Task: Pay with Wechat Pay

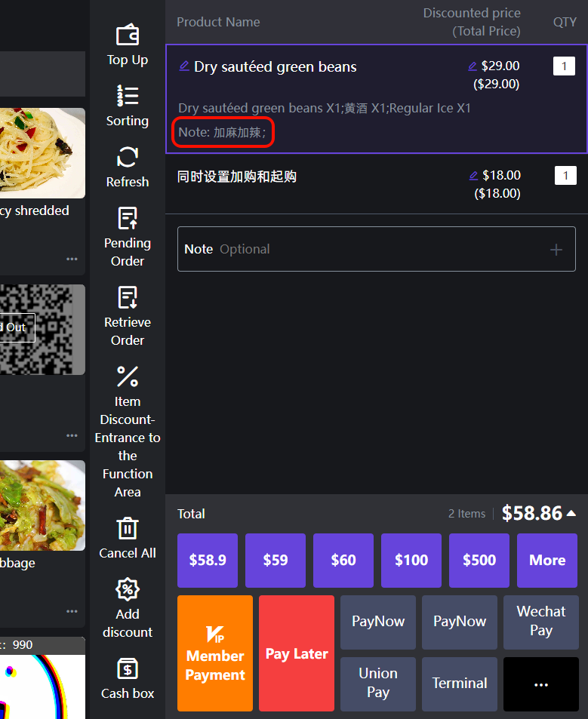Action: pos(540,622)
